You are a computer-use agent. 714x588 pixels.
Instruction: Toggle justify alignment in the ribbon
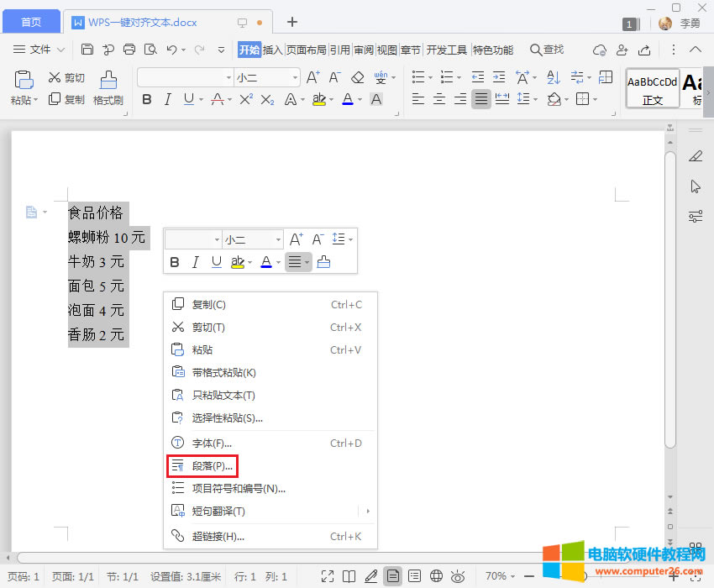(480, 100)
